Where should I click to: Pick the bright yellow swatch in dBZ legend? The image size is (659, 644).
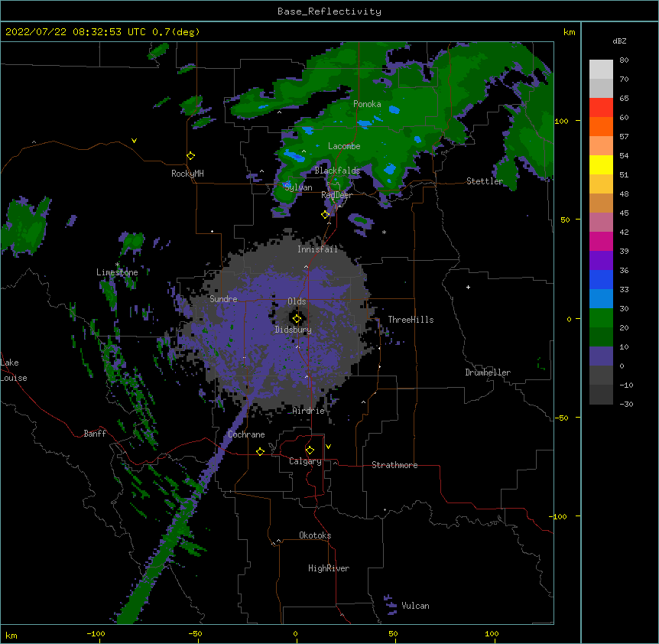click(601, 164)
